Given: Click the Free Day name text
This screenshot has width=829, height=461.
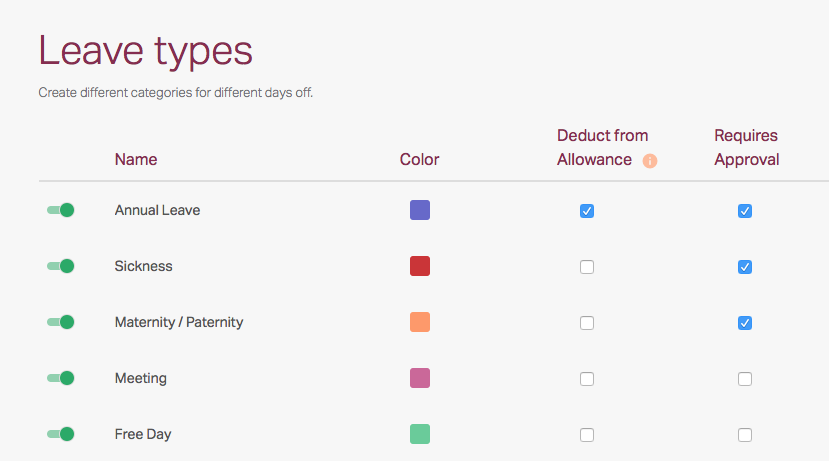Looking at the screenshot, I should click(x=143, y=434).
